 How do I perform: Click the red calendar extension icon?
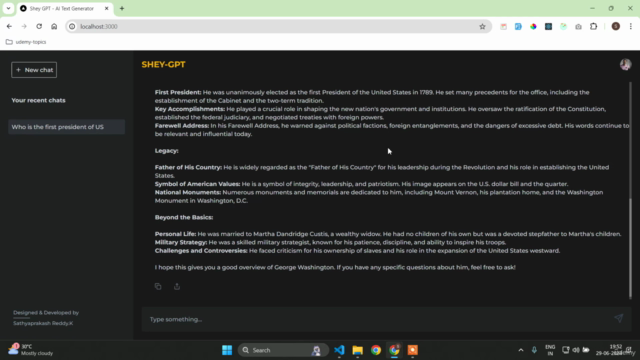click(x=503, y=27)
